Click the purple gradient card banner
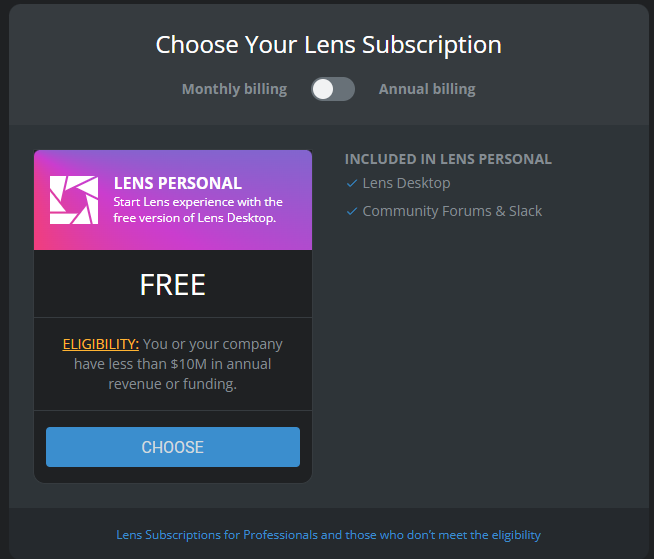The image size is (654, 559). (173, 200)
